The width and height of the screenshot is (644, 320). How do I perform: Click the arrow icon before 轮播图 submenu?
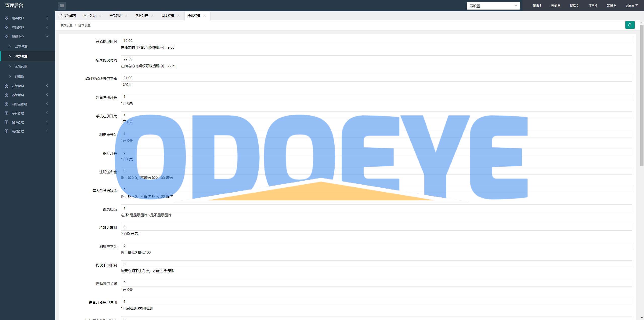[10, 76]
